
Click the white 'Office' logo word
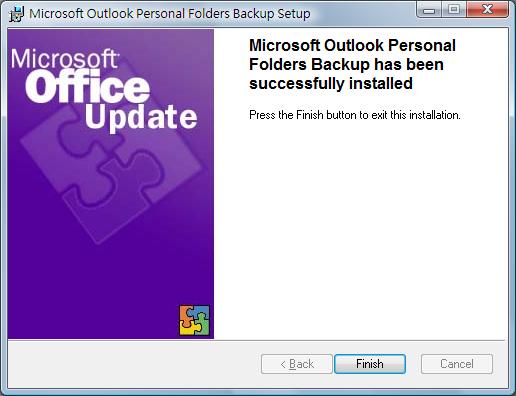[x=87, y=86]
